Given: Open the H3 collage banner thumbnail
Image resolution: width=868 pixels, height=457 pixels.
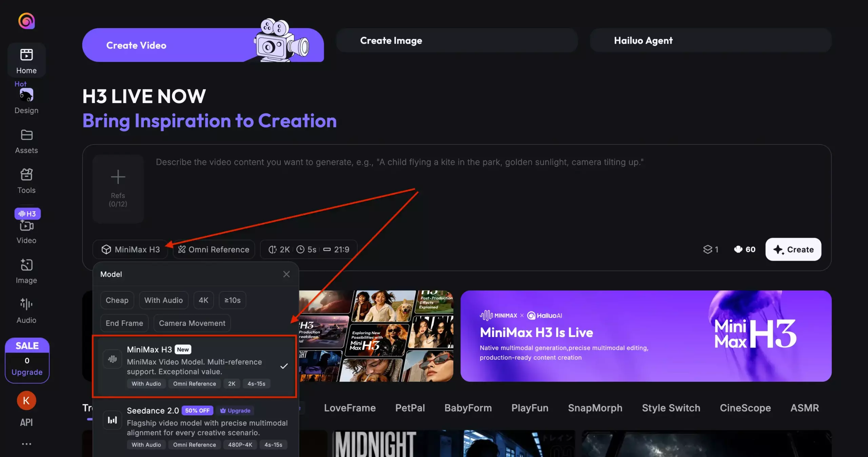Looking at the screenshot, I should (x=376, y=336).
